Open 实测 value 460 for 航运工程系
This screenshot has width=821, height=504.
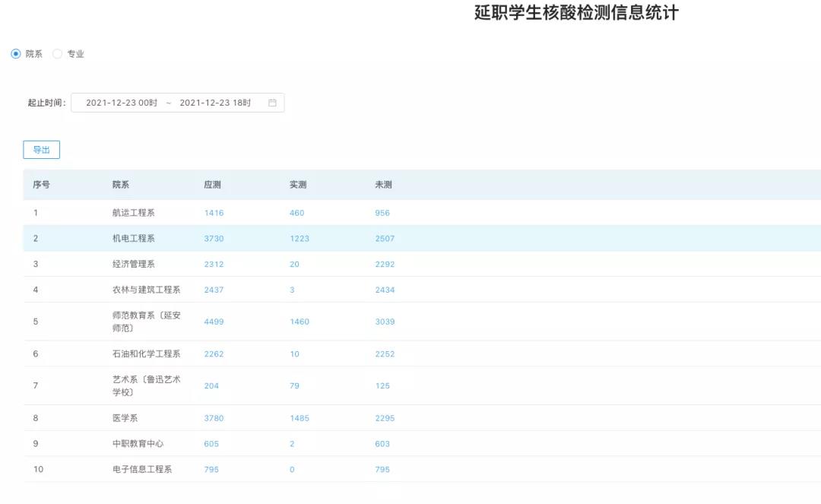(x=297, y=213)
